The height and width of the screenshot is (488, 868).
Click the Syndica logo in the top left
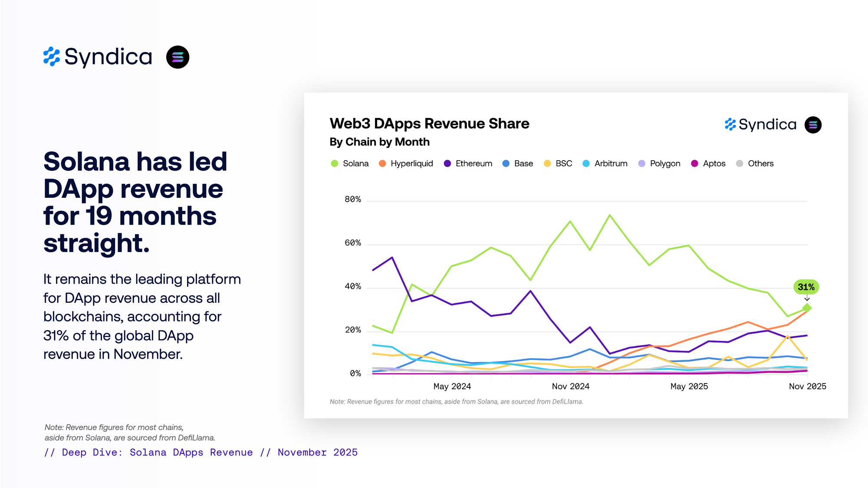(x=98, y=57)
